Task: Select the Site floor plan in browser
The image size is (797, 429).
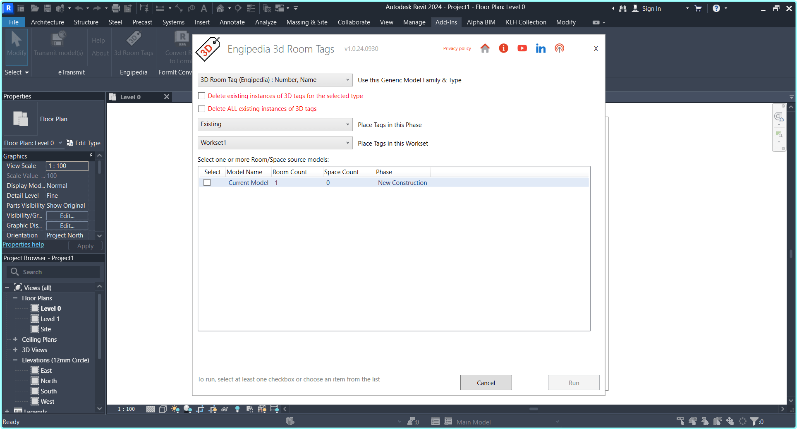Action: click(x=46, y=329)
